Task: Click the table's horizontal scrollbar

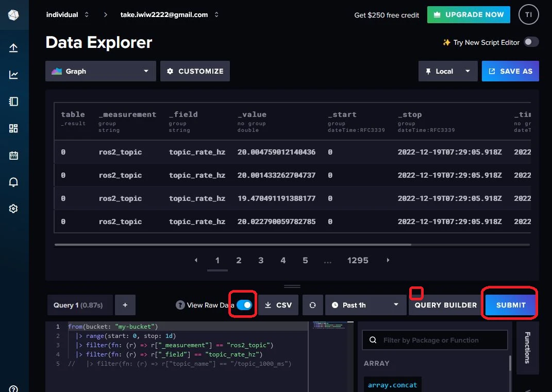Action: click(232, 245)
